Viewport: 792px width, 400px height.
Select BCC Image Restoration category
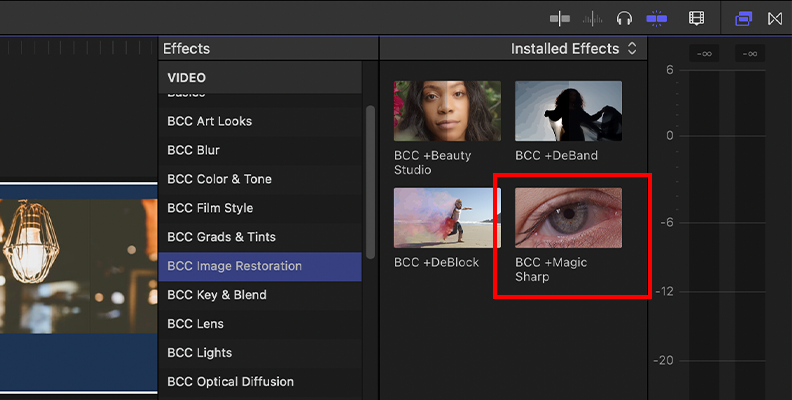point(260,266)
